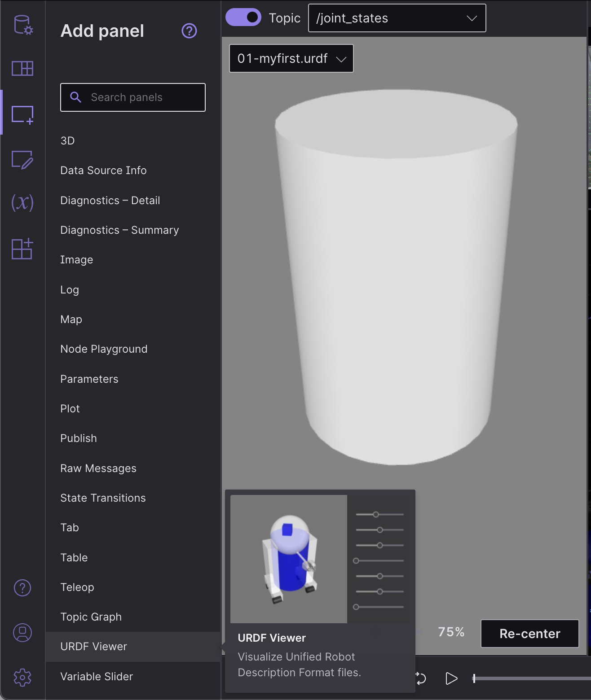
Task: Open the settings gear icon
Action: point(22,677)
